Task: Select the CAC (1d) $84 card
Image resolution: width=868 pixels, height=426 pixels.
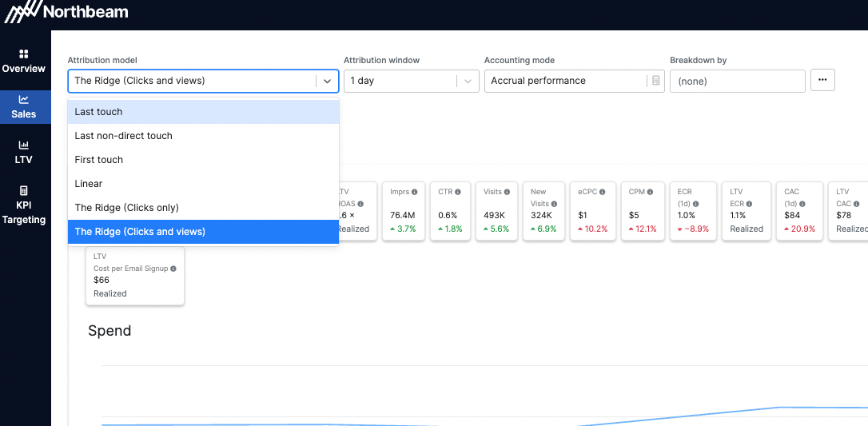Action: [x=800, y=211]
